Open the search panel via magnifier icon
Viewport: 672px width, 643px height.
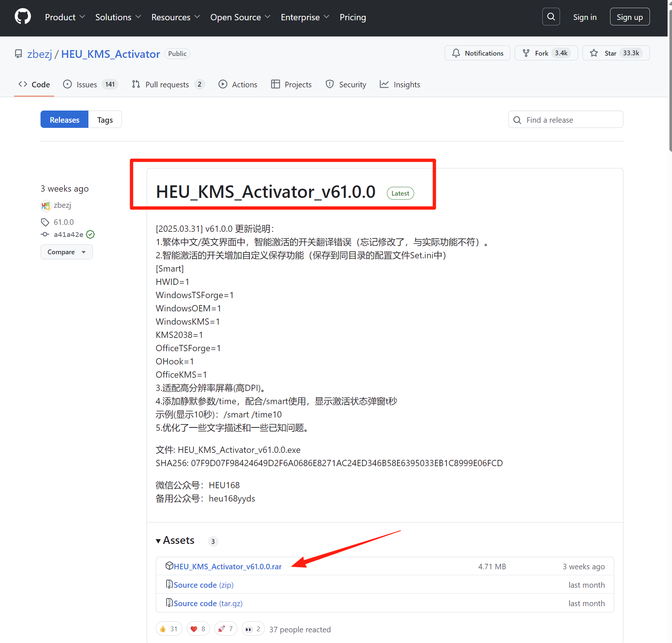[551, 16]
